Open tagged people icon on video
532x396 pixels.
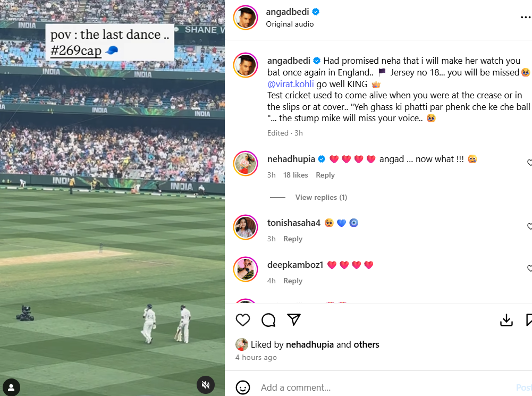pyautogui.click(x=11, y=387)
